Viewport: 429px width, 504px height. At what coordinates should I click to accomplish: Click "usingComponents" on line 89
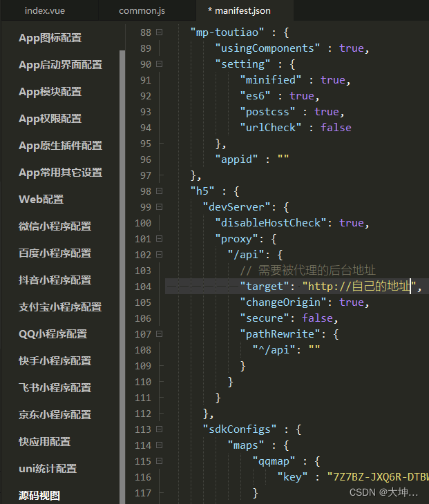point(267,48)
